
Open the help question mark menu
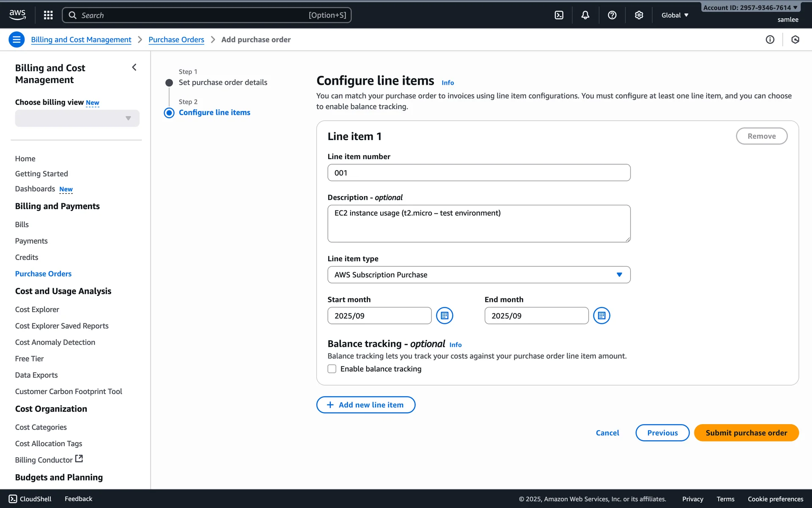tap(612, 15)
